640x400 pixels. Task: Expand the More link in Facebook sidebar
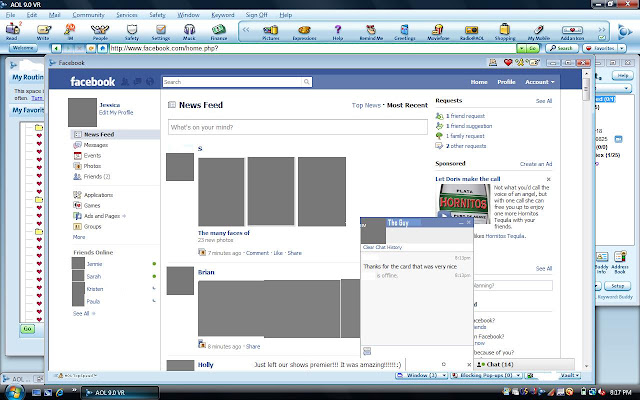pos(79,237)
